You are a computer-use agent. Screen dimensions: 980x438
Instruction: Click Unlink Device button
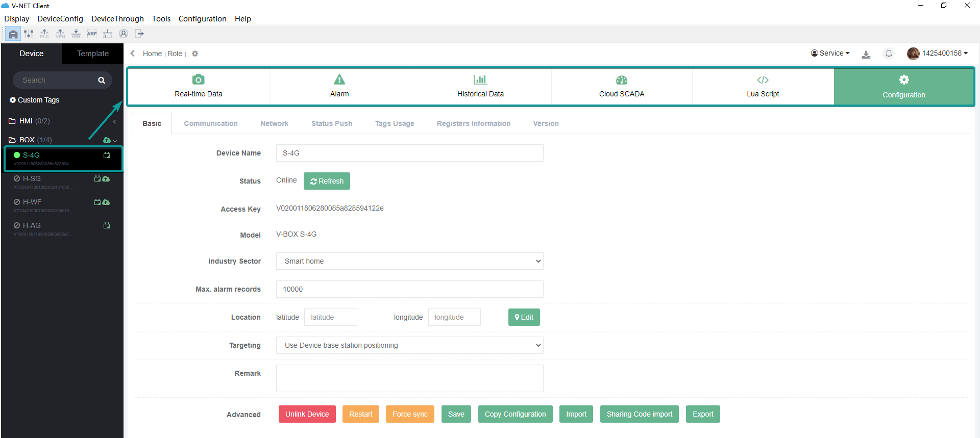tap(307, 414)
